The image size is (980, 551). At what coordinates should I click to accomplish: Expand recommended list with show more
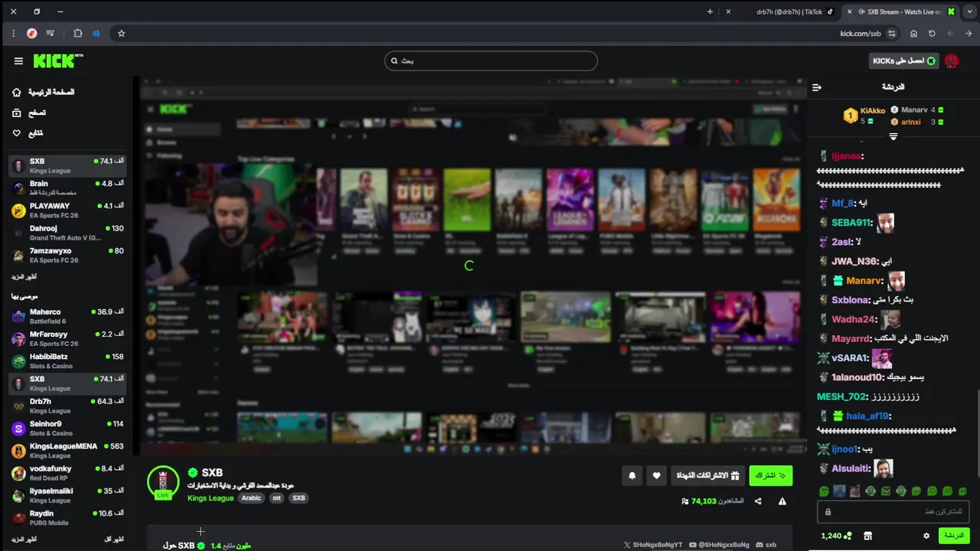point(24,539)
